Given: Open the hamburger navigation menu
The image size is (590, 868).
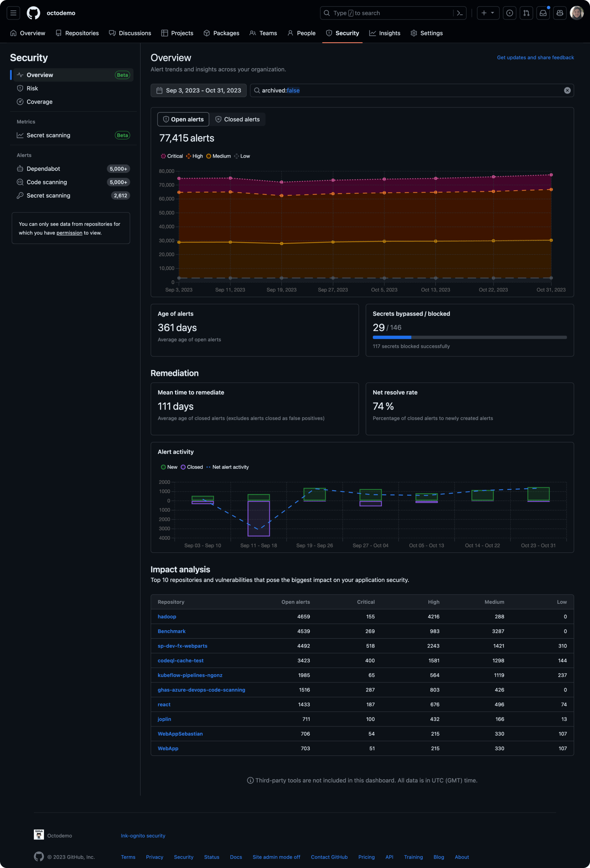Looking at the screenshot, I should (14, 13).
